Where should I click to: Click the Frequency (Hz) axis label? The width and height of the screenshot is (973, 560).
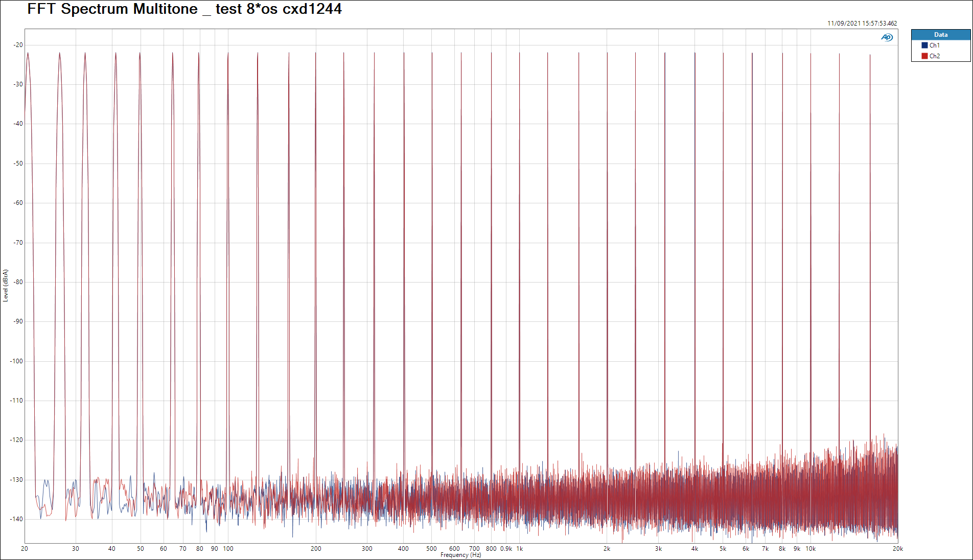(x=460, y=555)
